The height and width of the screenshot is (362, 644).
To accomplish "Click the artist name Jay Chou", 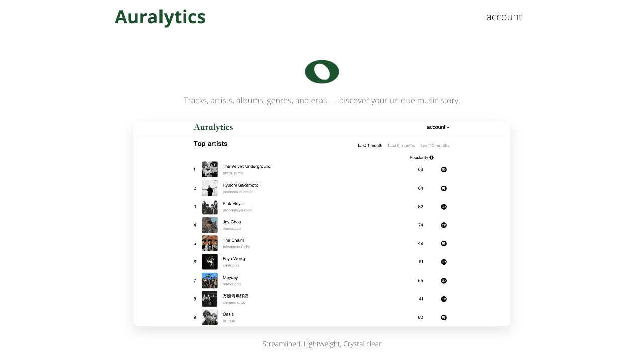I will point(232,222).
